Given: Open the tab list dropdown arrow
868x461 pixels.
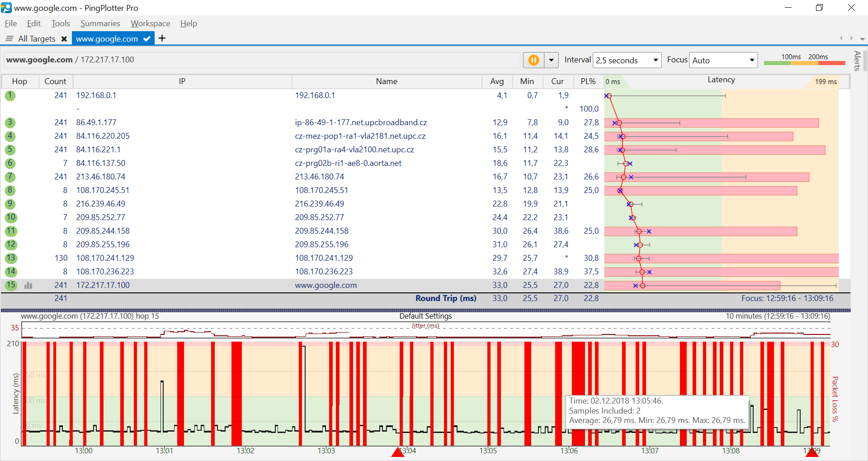Looking at the screenshot, I should pos(862,39).
